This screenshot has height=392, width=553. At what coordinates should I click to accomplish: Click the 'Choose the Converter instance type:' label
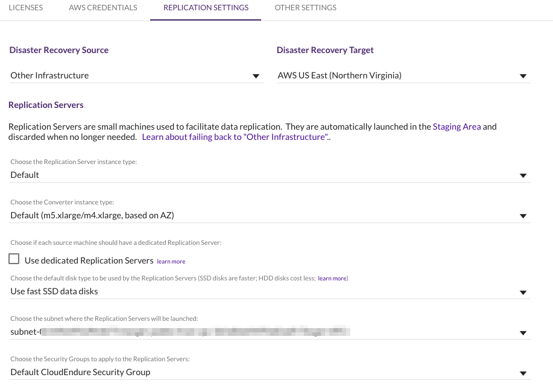click(x=62, y=202)
